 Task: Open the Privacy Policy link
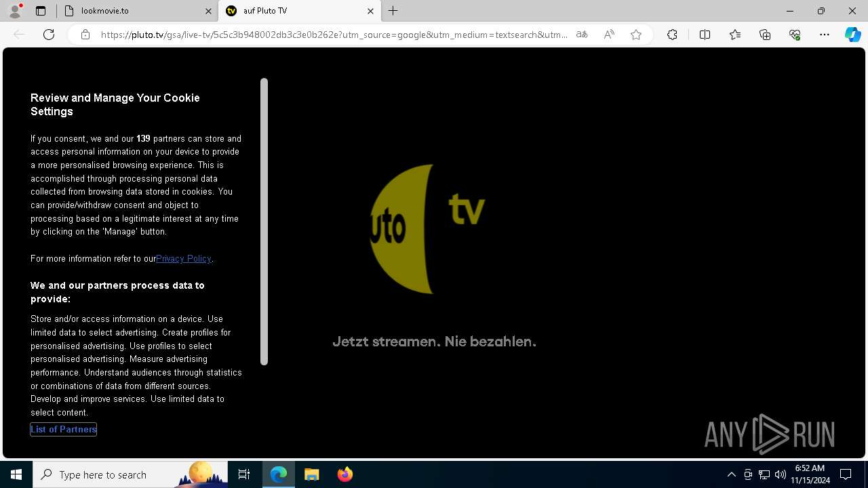tap(184, 258)
